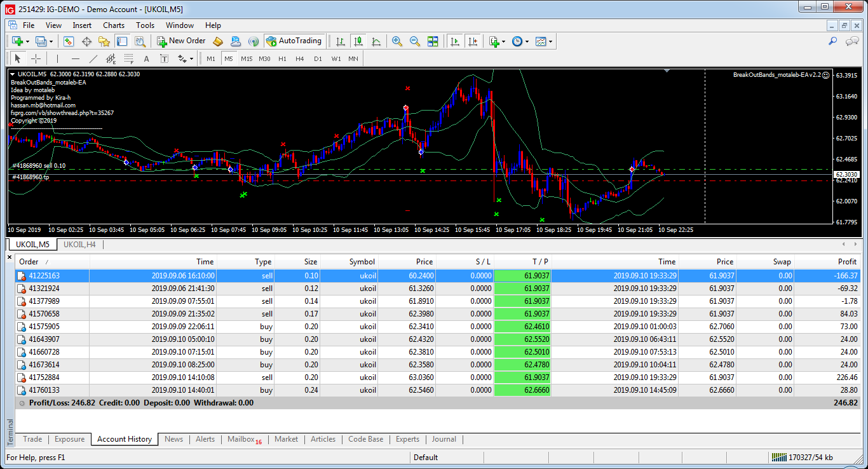This screenshot has width=868, height=469.
Task: Expand the Templates dropdown
Action: (x=551, y=41)
